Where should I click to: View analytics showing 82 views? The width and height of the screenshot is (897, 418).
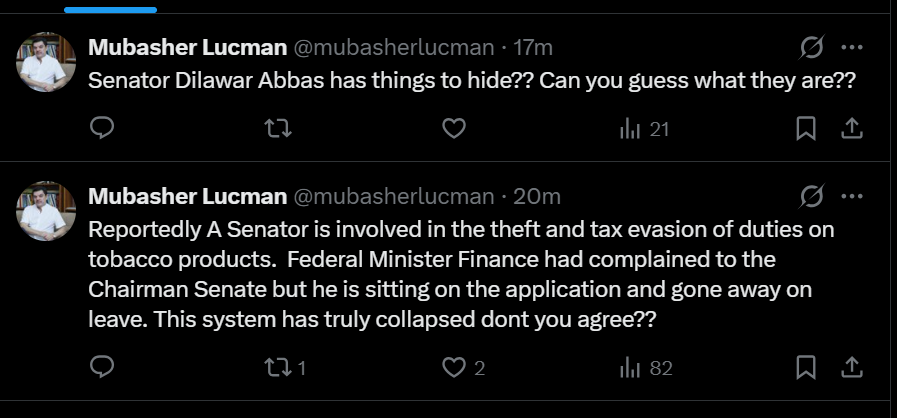(646, 368)
